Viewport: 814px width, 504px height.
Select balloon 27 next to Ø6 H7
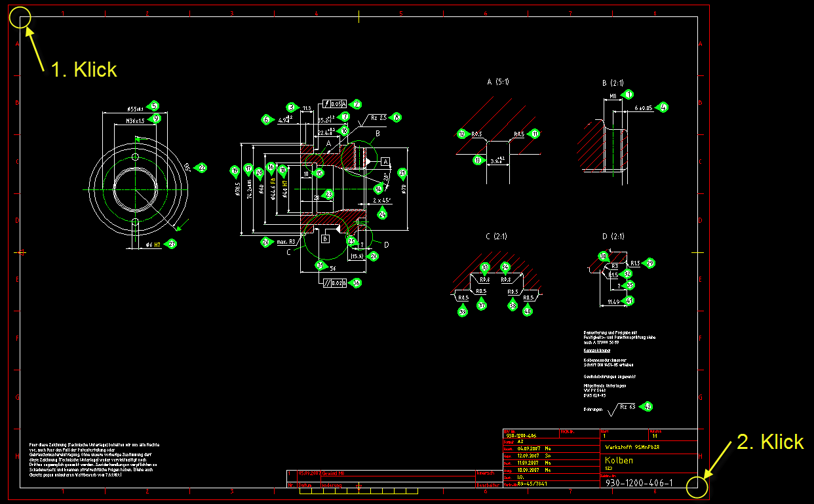172,244
